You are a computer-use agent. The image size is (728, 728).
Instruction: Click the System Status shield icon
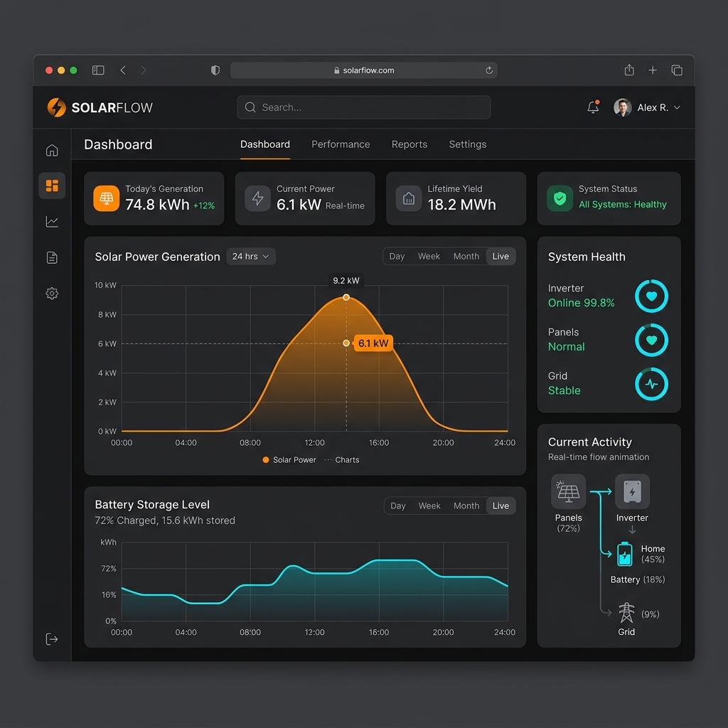560,198
